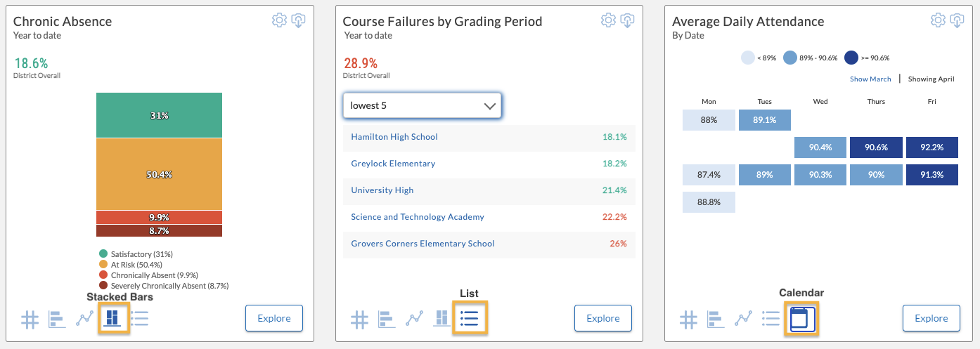Show March attendance data
980x349 pixels.
[x=870, y=79]
